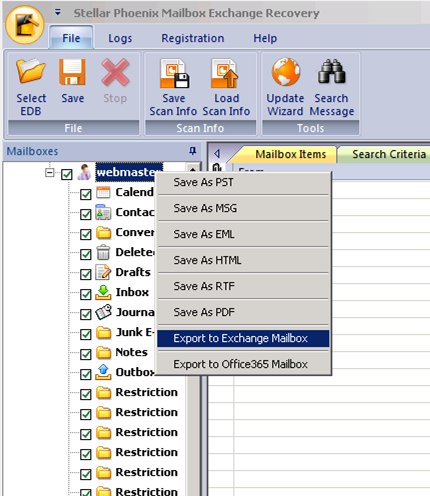The image size is (430, 496).
Task: Uncheck the Contacts folder checkbox
Action: (x=86, y=214)
